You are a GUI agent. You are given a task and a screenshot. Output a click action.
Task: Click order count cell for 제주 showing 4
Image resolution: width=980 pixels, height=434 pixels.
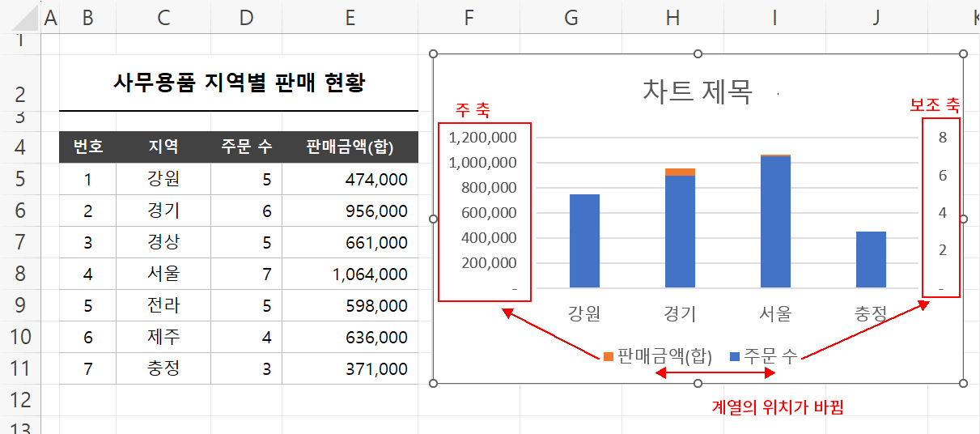pos(246,337)
